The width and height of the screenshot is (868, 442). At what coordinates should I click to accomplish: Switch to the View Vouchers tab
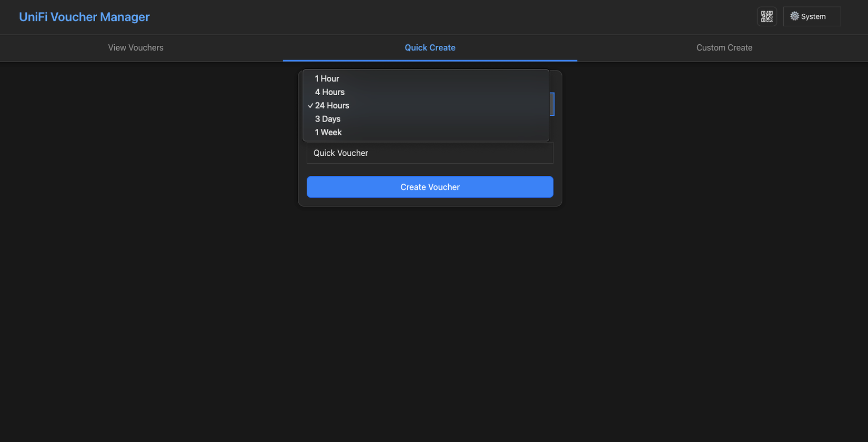(136, 48)
